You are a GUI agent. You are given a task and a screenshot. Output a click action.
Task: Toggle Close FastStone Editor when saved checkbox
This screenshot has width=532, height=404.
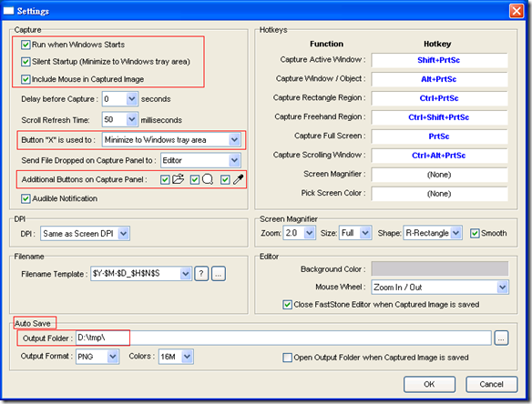pyautogui.click(x=287, y=304)
